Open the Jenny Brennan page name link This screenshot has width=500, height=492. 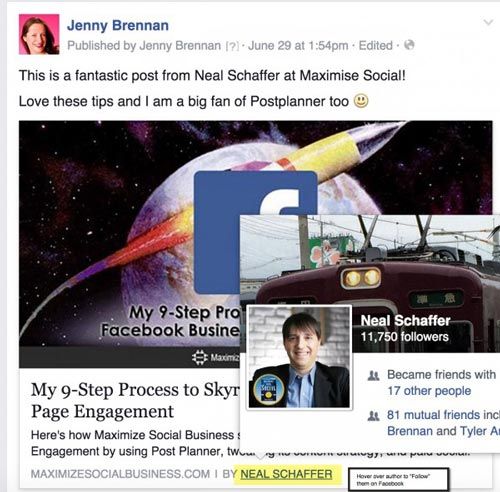pyautogui.click(x=118, y=26)
